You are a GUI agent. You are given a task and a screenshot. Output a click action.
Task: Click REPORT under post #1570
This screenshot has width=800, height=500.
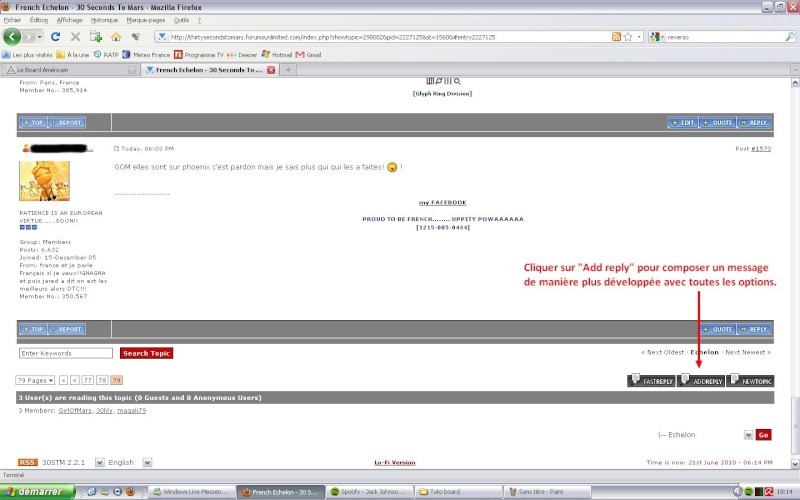pos(67,329)
